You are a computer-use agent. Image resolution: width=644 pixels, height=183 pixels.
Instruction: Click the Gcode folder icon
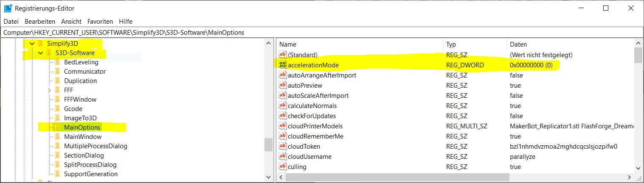coord(58,109)
